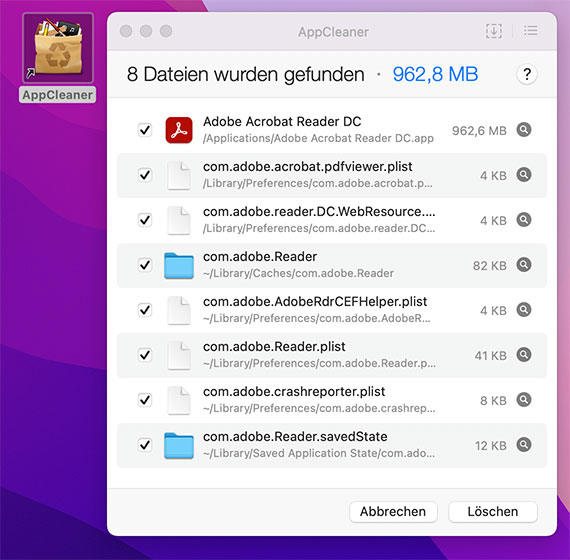The image size is (570, 560).
Task: Click the ~/Library/Caches/com.adobe.Reader path
Action: (298, 273)
